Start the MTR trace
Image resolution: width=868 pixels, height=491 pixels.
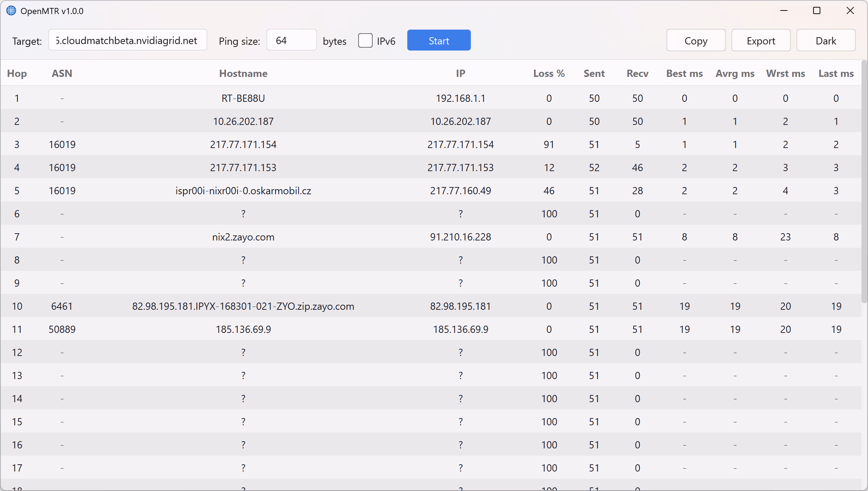(439, 40)
